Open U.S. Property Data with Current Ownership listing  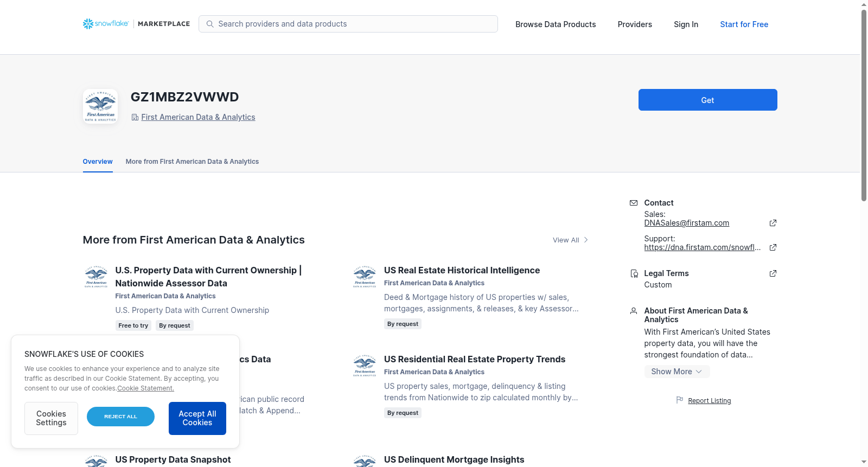(x=208, y=277)
